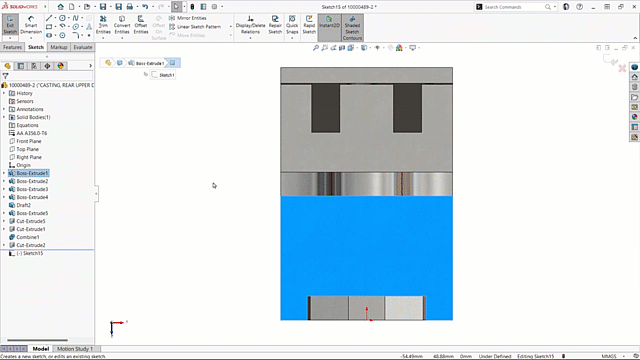Click the Home icon in the title toolbar
Screen dimensions: 640x360
click(60, 7)
